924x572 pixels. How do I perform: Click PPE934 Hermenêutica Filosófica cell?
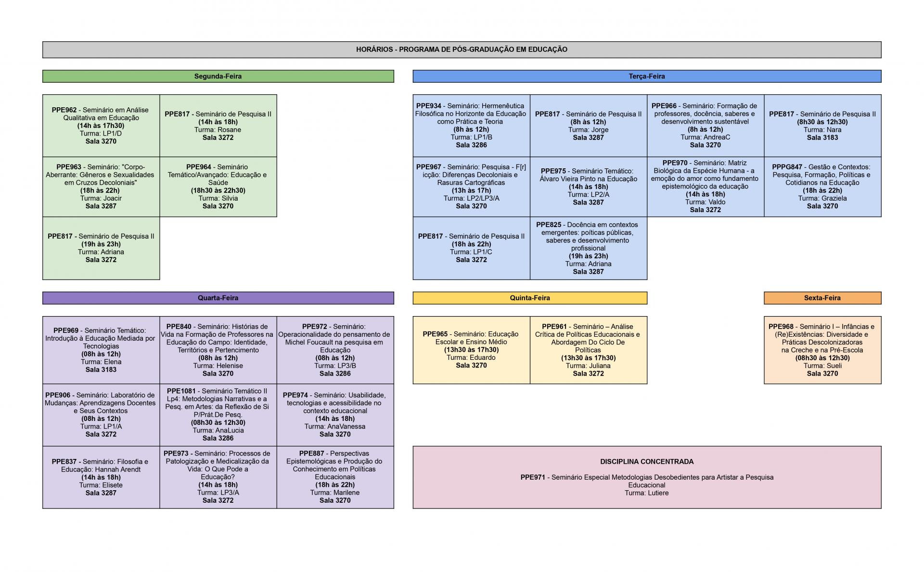coord(471,126)
